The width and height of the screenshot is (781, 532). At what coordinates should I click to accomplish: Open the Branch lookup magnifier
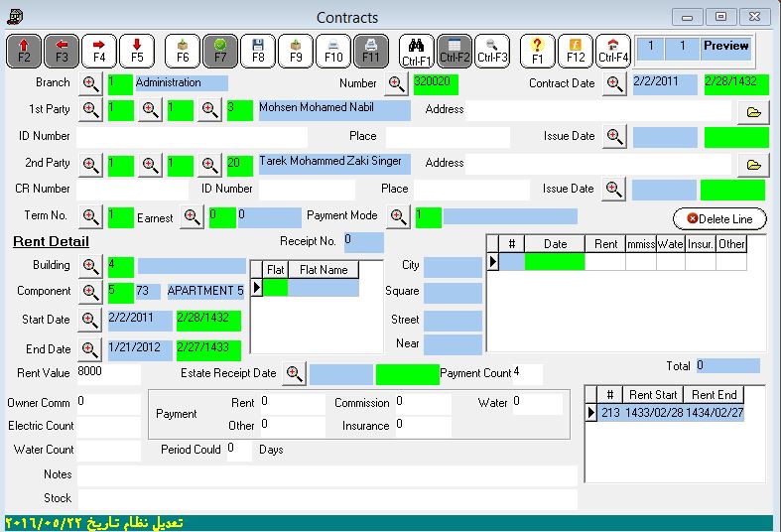(x=91, y=83)
